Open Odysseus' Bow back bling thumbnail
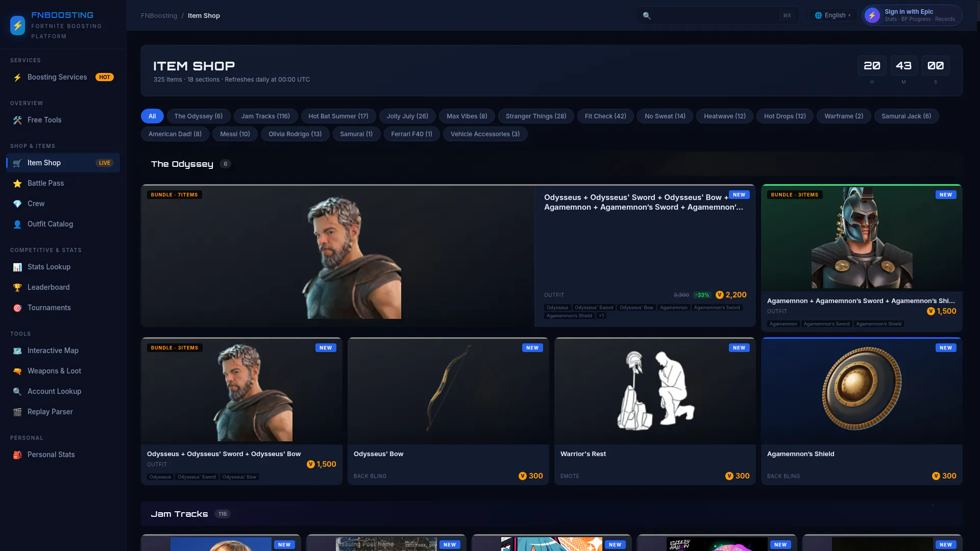This screenshot has height=551, width=980. pyautogui.click(x=448, y=391)
